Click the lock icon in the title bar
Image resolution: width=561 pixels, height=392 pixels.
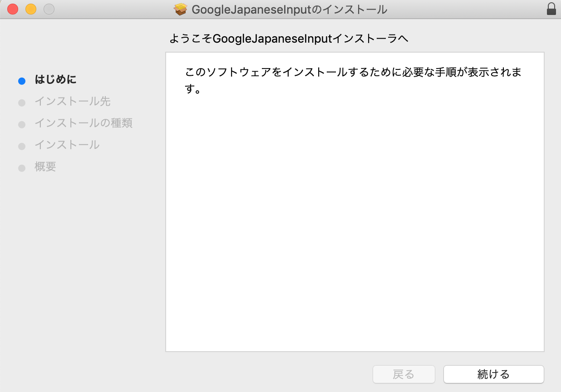tap(551, 9)
